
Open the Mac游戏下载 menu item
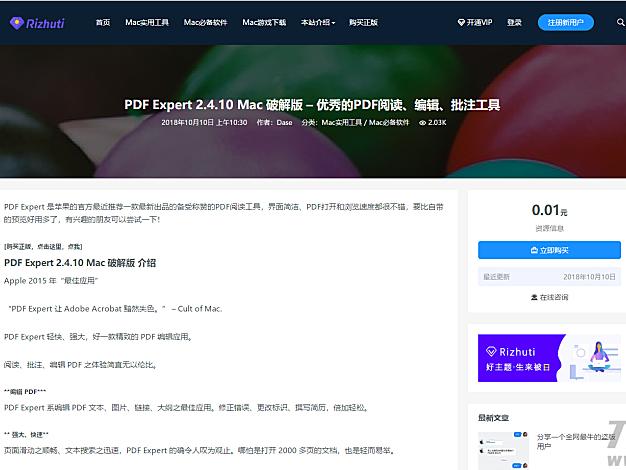264,22
